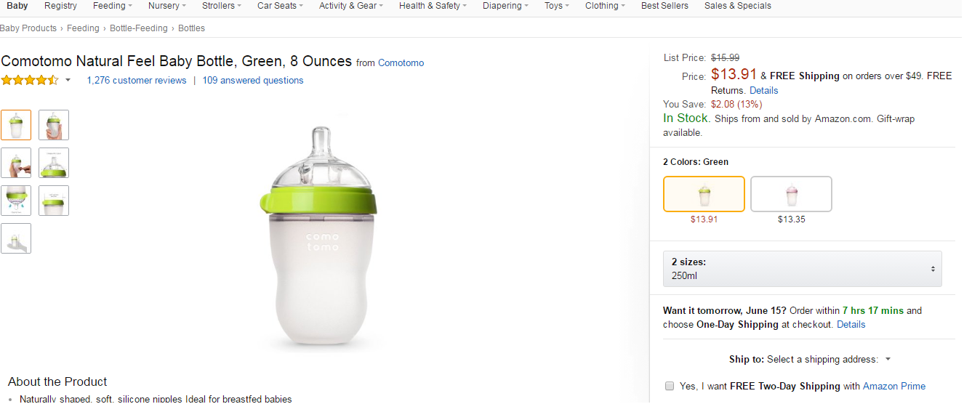Screen dimensions: 980x420
Task: Open the Feeding menu in the navigation bar
Action: click(112, 6)
